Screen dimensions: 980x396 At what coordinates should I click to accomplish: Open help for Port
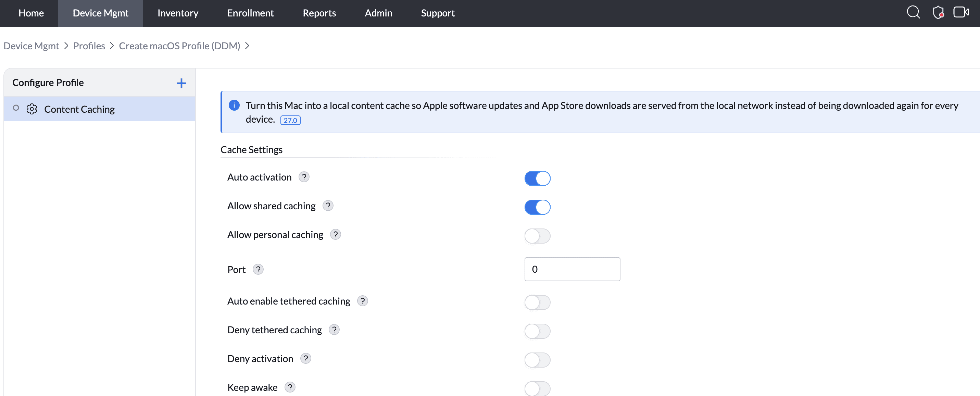(x=258, y=269)
